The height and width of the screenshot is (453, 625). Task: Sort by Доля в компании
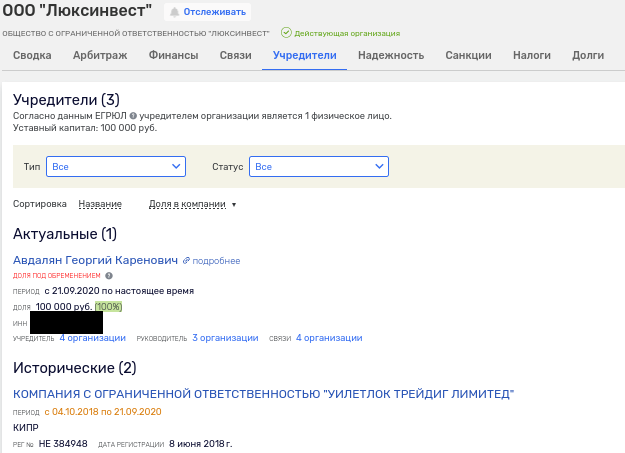pyautogui.click(x=187, y=204)
